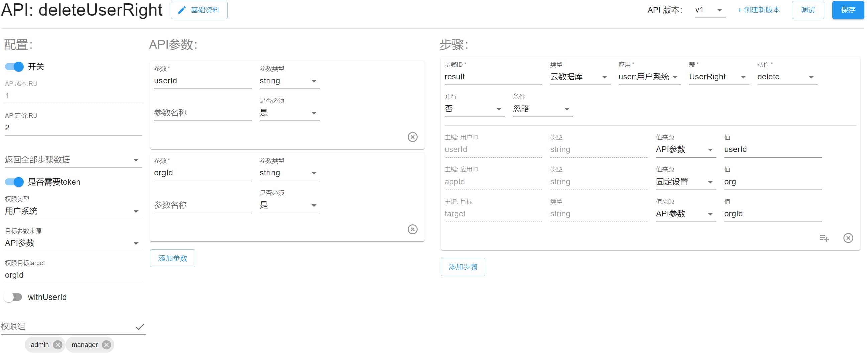Image resolution: width=868 pixels, height=355 pixels.
Task: Delete the result step with the circle-x icon
Action: [848, 238]
